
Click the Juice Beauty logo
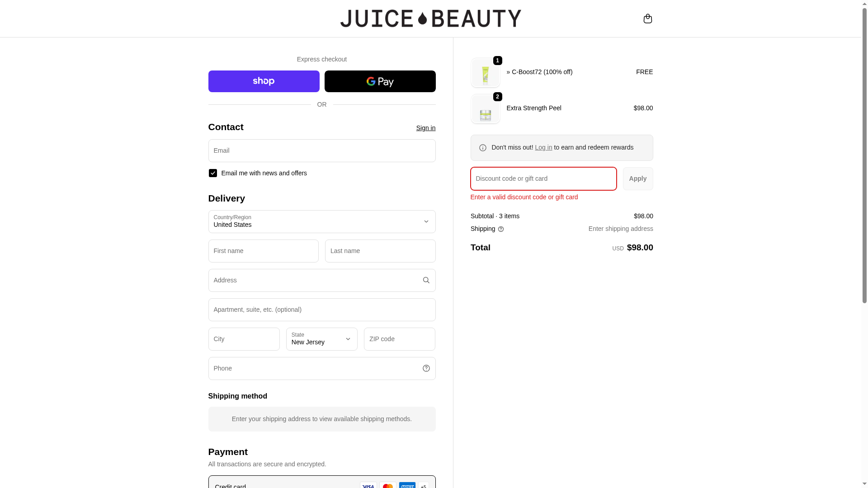[x=430, y=19]
